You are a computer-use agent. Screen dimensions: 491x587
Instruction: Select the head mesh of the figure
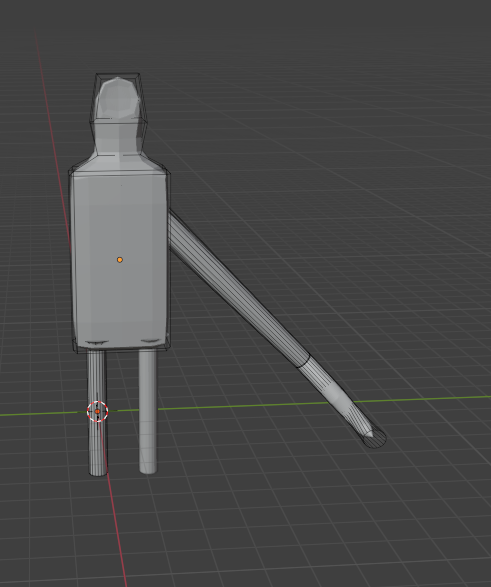(x=118, y=98)
